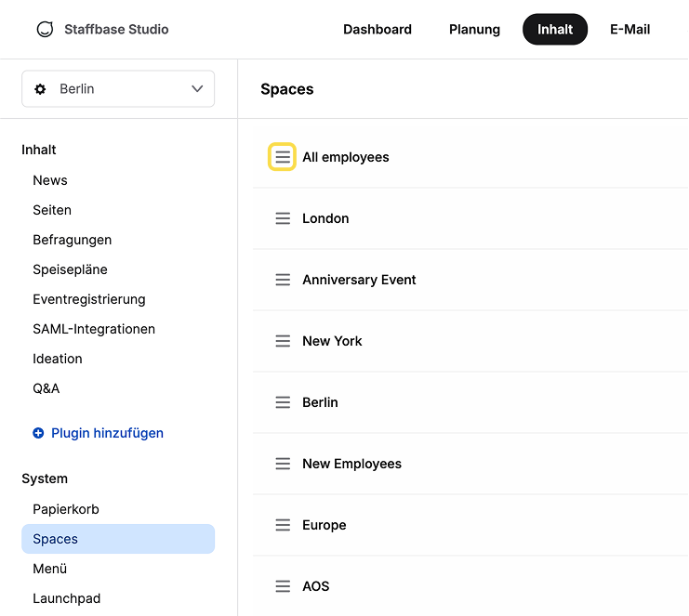Open the Berlin space selector dropdown
The height and width of the screenshot is (616, 689).
point(118,89)
